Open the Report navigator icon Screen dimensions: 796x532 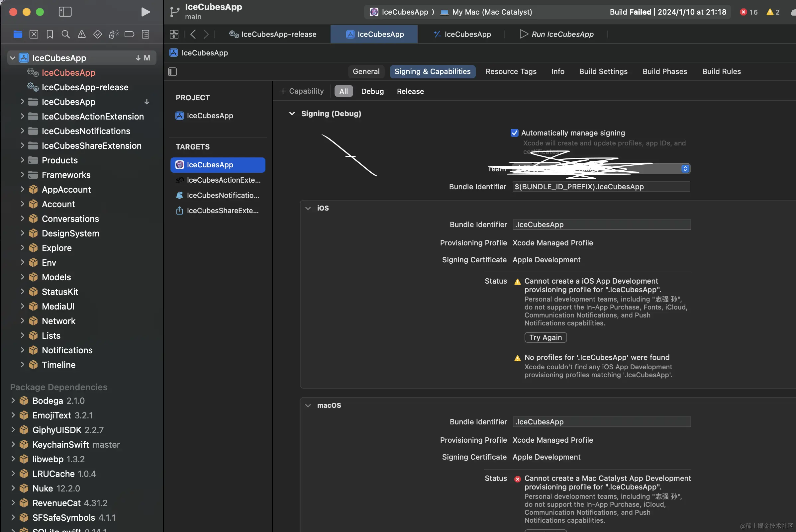(145, 34)
